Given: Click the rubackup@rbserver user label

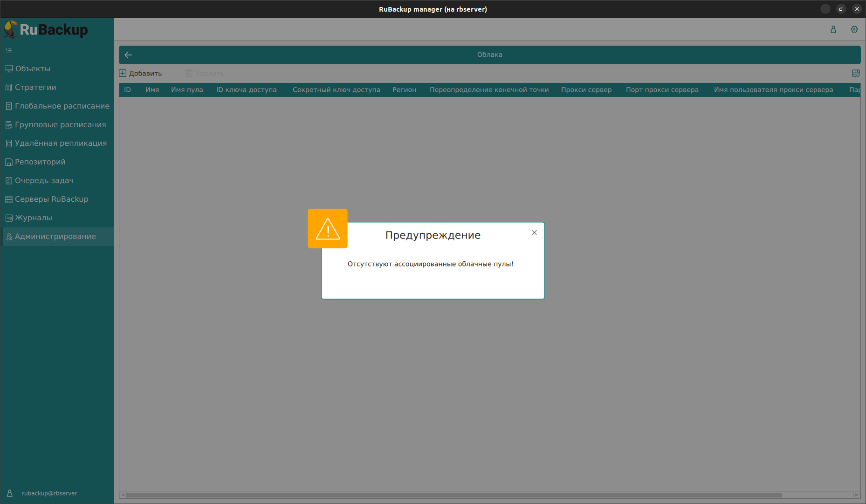Looking at the screenshot, I should point(49,493).
